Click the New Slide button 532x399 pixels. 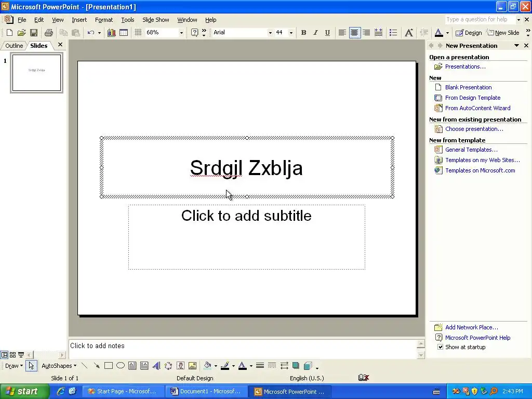tap(503, 33)
